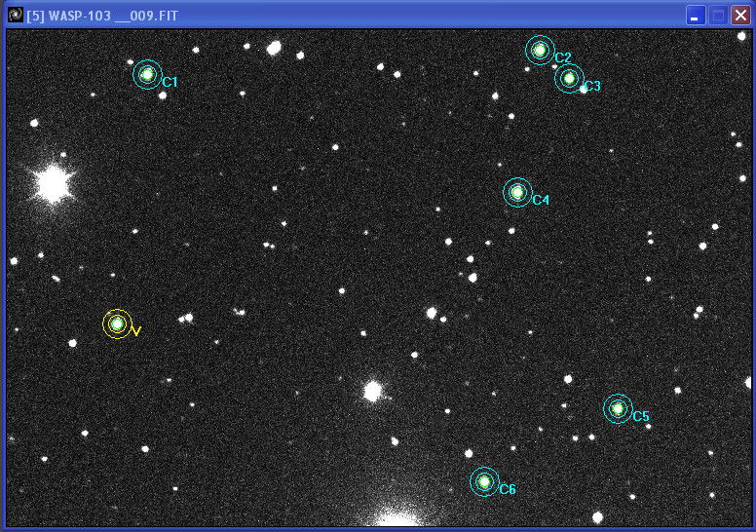This screenshot has height=532, width=756.
Task: Click the C3 comparison star aperture
Action: [569, 78]
